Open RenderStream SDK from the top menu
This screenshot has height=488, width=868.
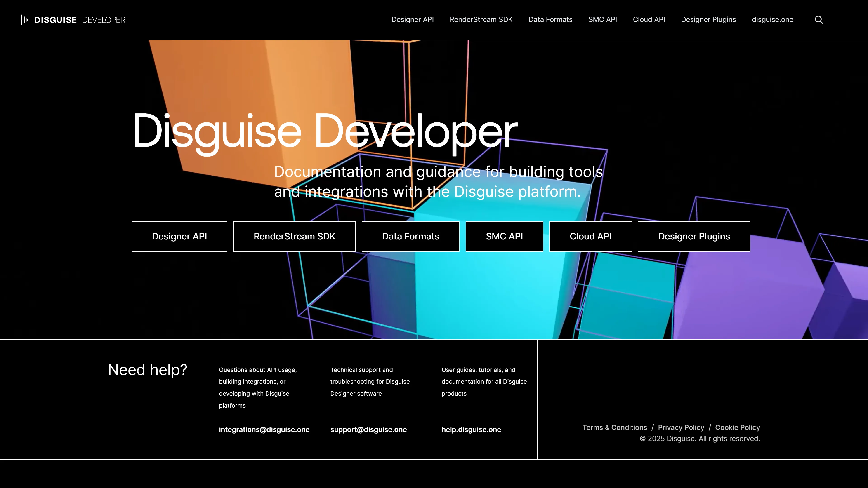(x=481, y=19)
